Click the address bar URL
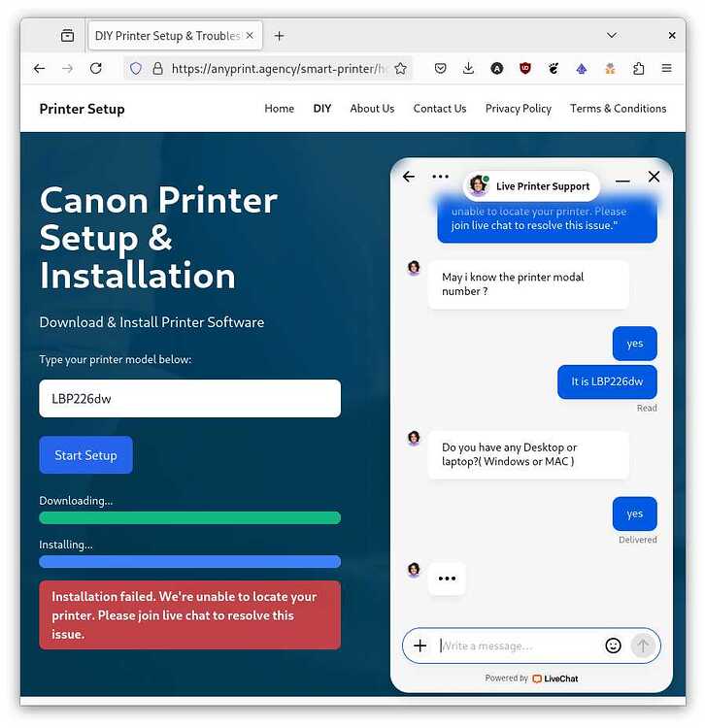This screenshot has height=728, width=705. coord(278,69)
